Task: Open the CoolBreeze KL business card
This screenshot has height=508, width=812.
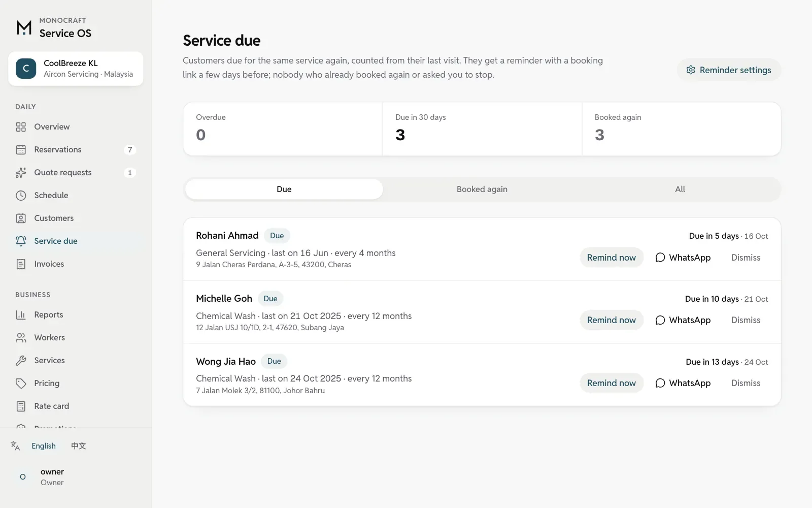Action: [76, 69]
